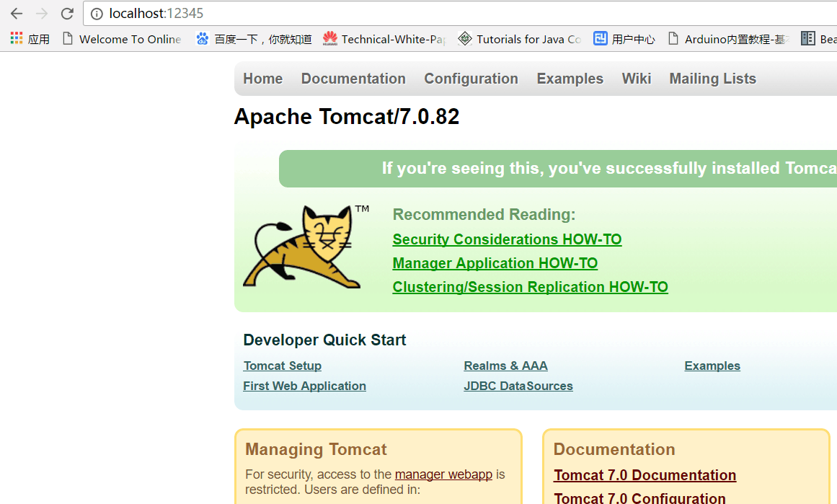Click the Documentation box heading

pyautogui.click(x=614, y=449)
